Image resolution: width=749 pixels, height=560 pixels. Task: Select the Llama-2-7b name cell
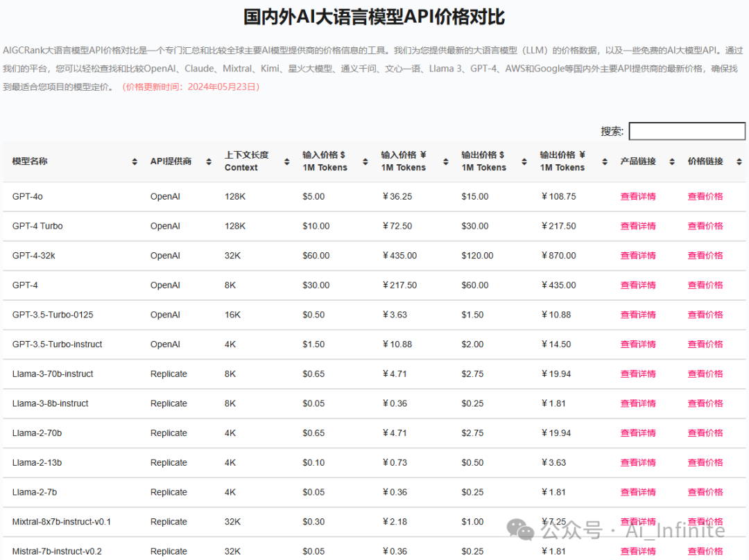click(x=35, y=492)
